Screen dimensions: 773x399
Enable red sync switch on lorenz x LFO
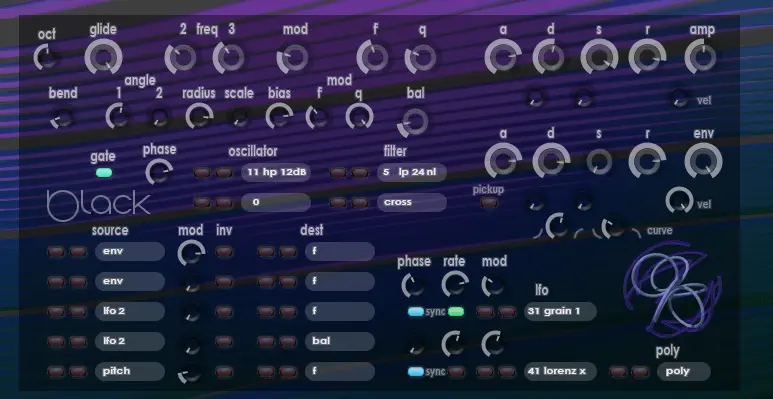456,371
